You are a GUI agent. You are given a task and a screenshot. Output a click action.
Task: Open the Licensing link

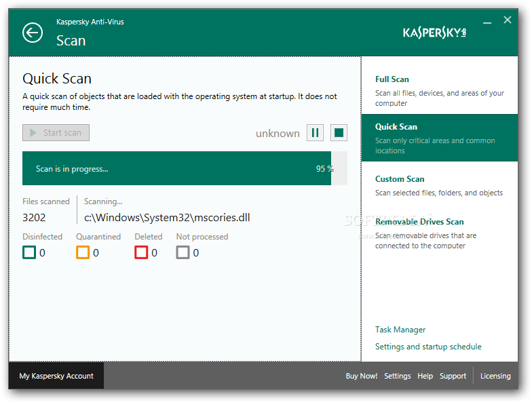coord(495,376)
